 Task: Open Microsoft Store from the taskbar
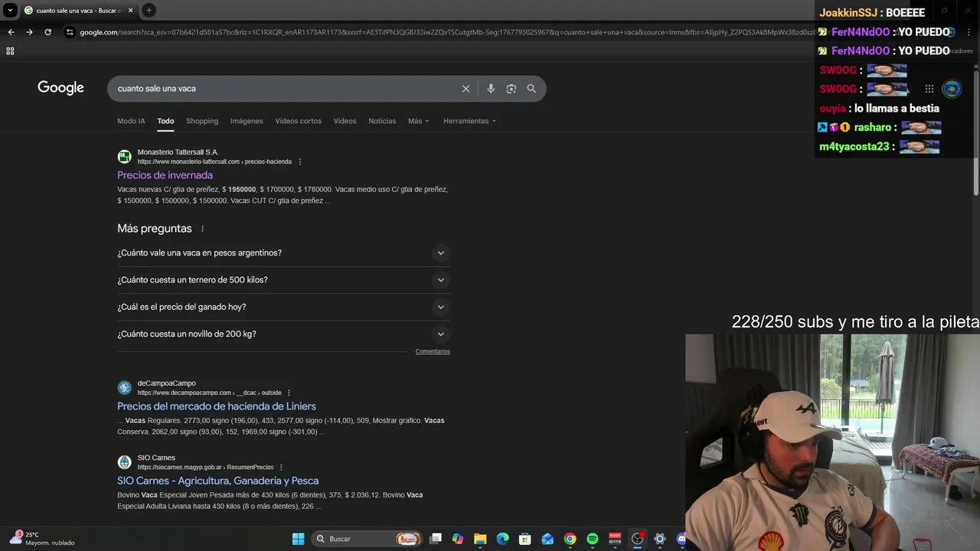click(525, 539)
